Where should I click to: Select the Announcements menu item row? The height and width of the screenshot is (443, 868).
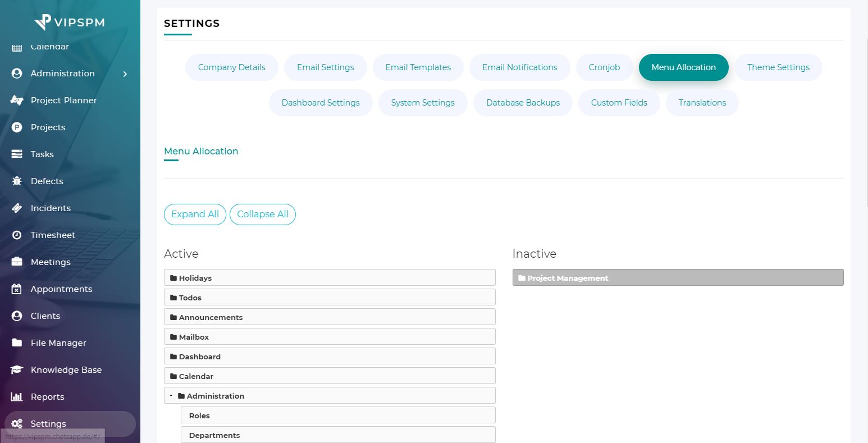330,317
